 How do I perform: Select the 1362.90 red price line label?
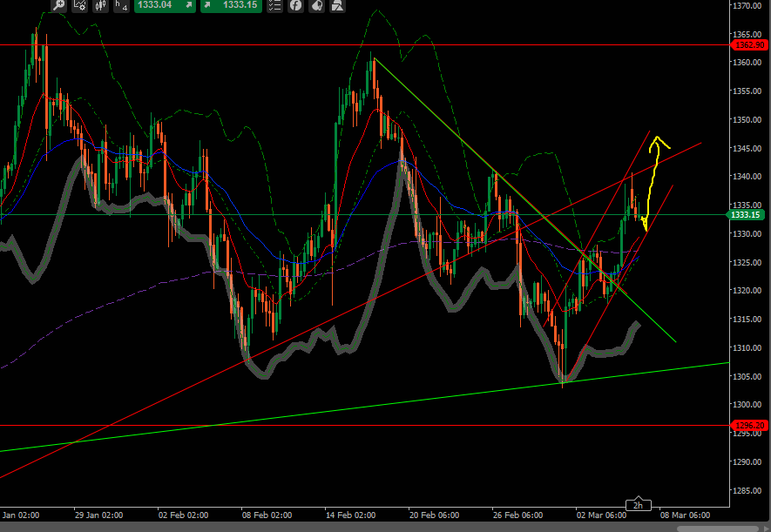[749, 44]
